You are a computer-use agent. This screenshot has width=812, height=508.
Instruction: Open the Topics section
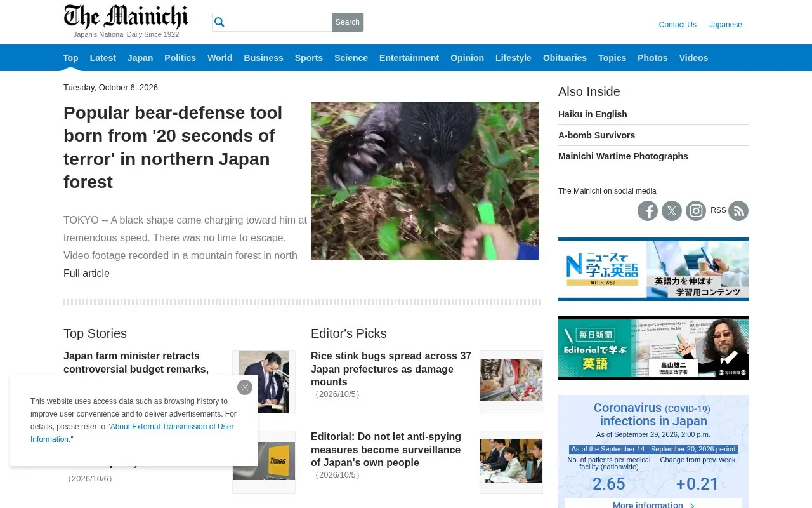coord(612,58)
